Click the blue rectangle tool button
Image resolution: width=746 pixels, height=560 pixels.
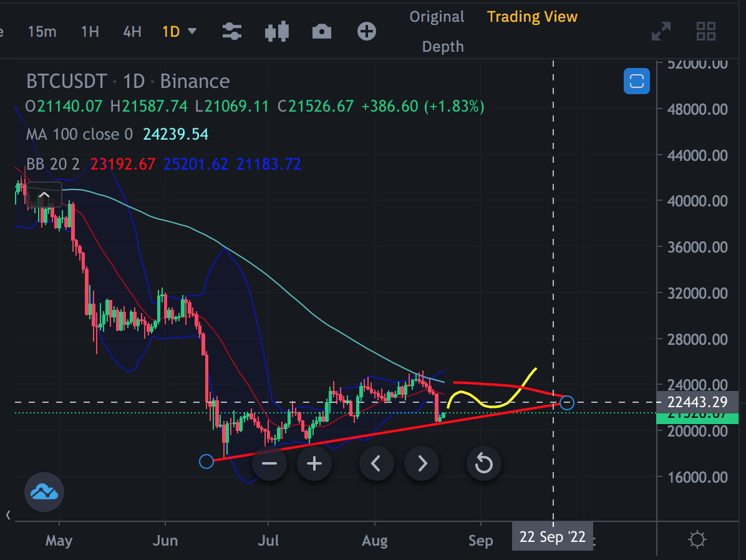point(637,81)
